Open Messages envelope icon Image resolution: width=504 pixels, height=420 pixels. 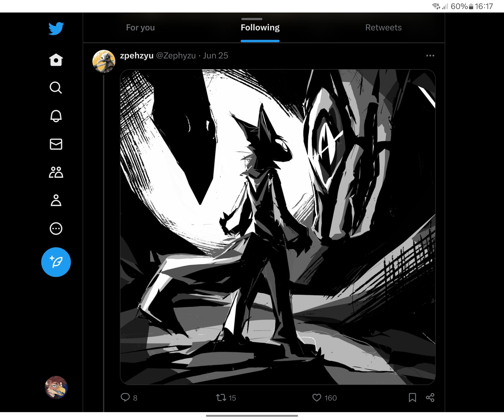(x=56, y=144)
